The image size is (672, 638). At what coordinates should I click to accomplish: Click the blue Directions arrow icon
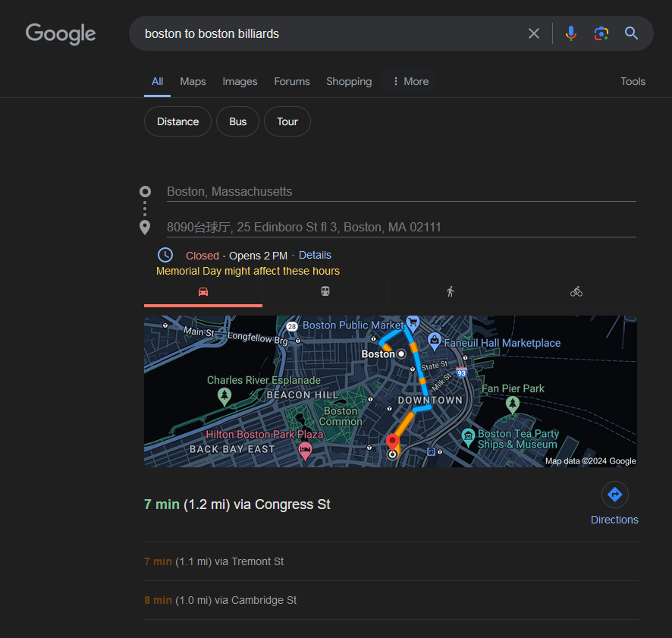click(614, 495)
